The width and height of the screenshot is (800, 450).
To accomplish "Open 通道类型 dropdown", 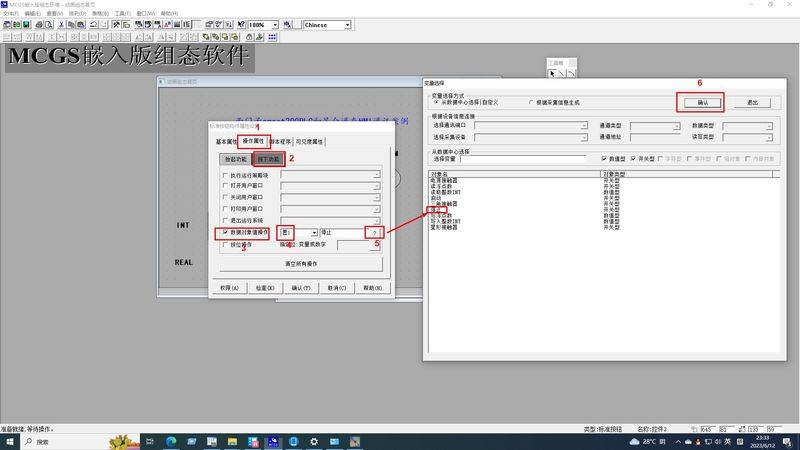I will [x=677, y=126].
